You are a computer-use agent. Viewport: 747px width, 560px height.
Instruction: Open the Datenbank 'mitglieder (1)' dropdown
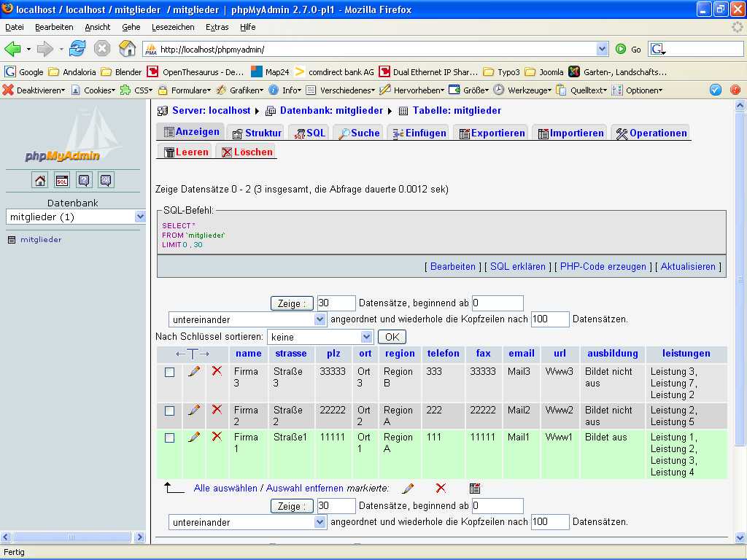click(x=140, y=217)
